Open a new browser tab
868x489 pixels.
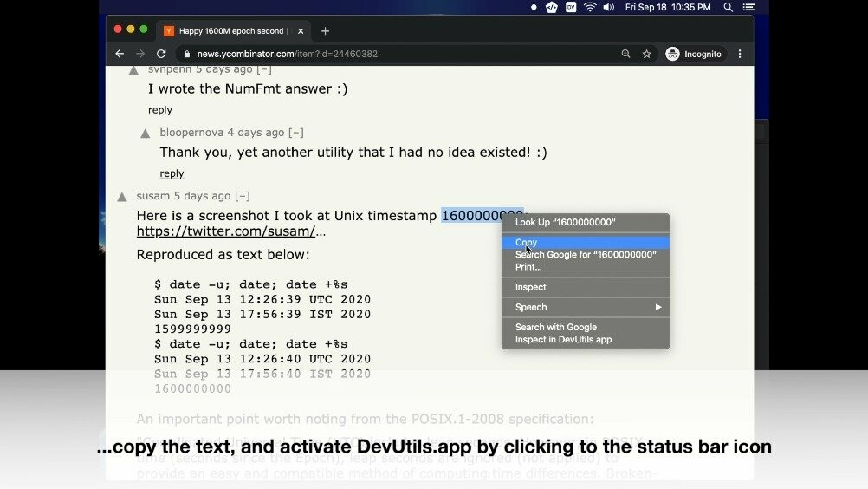click(x=325, y=31)
